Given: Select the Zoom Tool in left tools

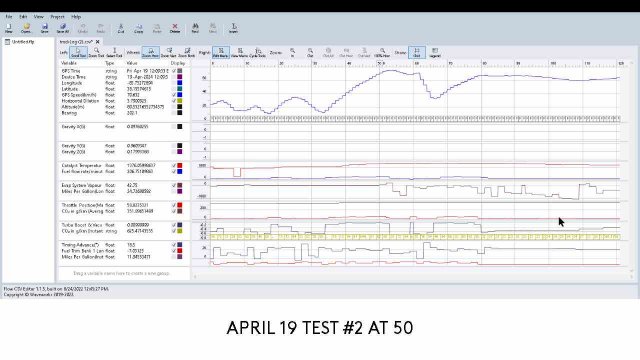Looking at the screenshot, I should pos(96,52).
